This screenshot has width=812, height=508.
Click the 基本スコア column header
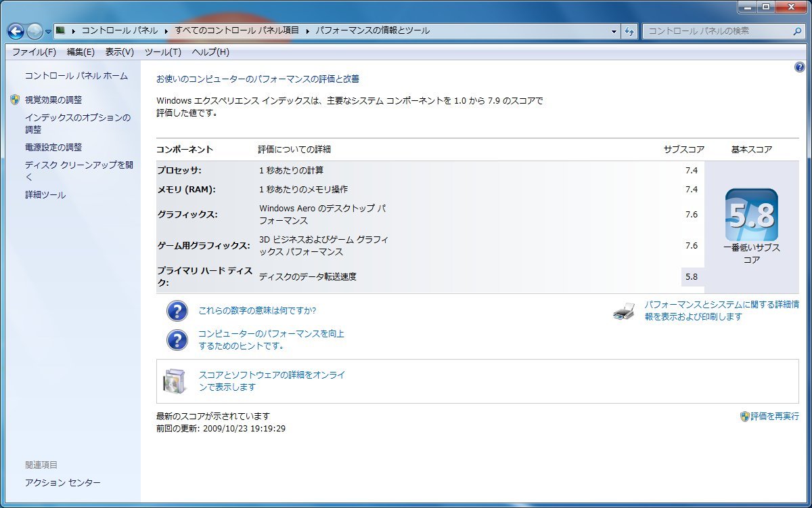click(x=752, y=149)
